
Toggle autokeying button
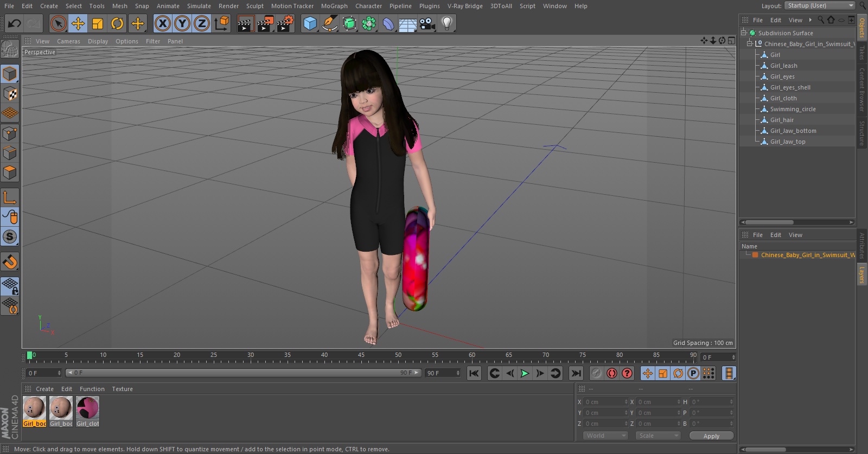612,373
